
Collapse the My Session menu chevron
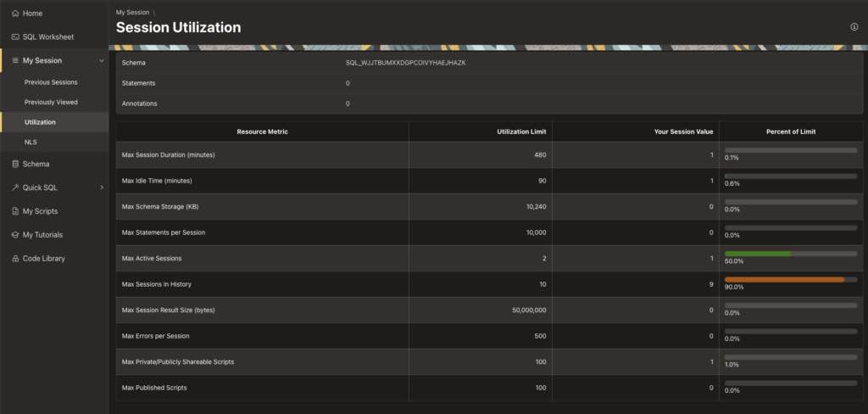click(102, 61)
